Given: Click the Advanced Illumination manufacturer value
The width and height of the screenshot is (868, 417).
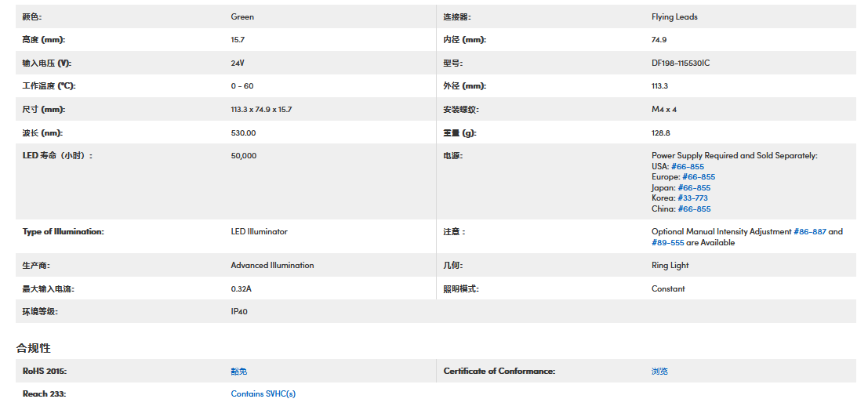Looking at the screenshot, I should pyautogui.click(x=272, y=266).
